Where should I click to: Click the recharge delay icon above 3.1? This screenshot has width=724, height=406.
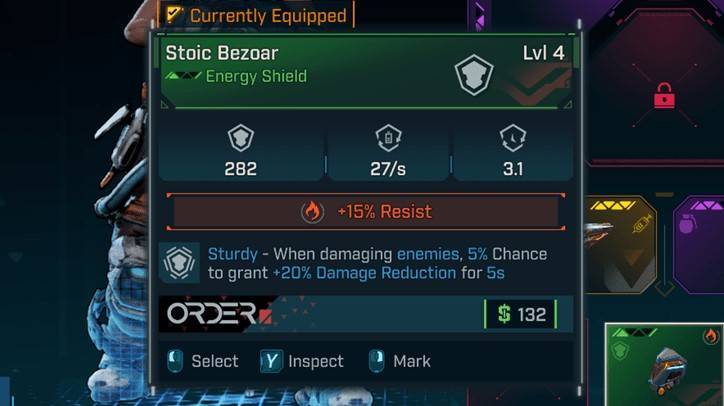[x=513, y=138]
